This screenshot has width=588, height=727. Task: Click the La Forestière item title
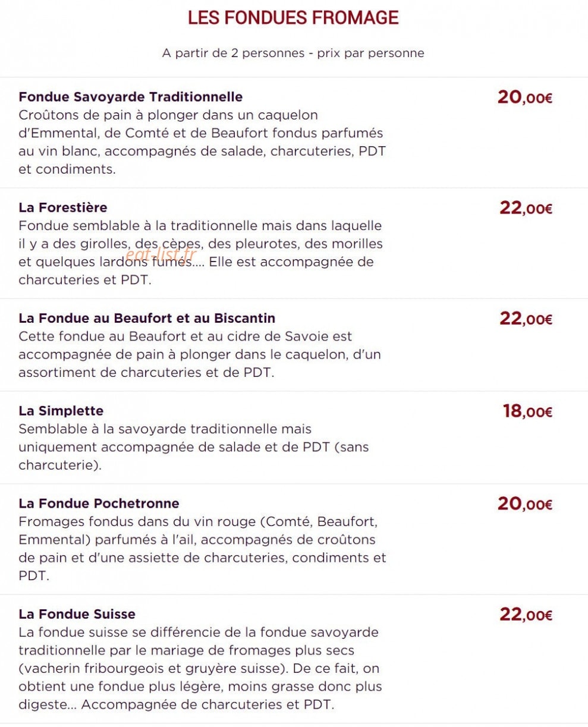(x=63, y=207)
